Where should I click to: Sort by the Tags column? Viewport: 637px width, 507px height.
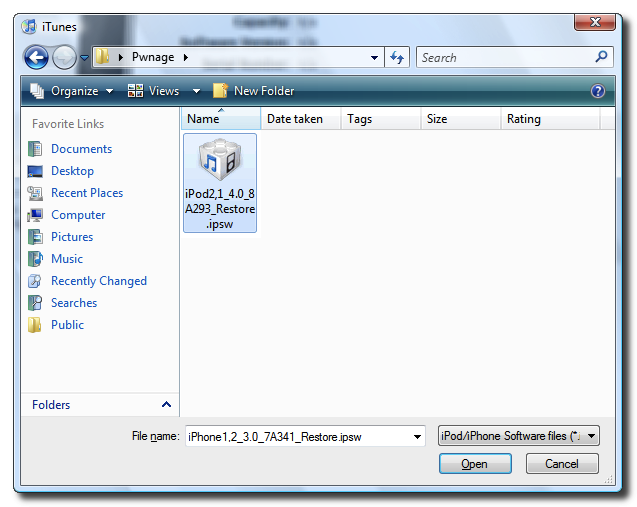click(x=380, y=119)
